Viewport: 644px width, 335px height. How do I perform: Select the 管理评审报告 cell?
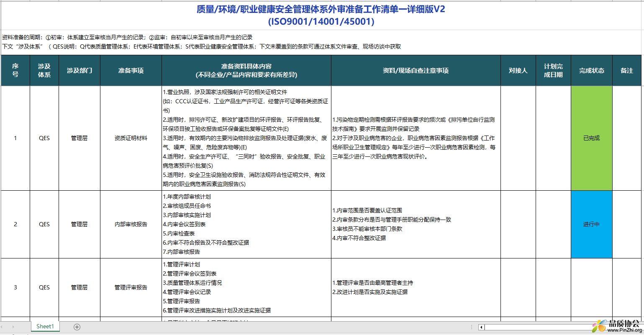[131, 288]
